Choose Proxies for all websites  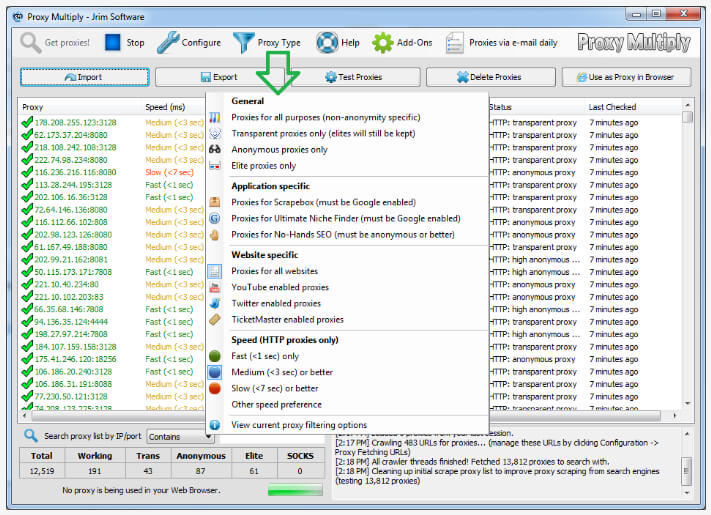tap(274, 271)
